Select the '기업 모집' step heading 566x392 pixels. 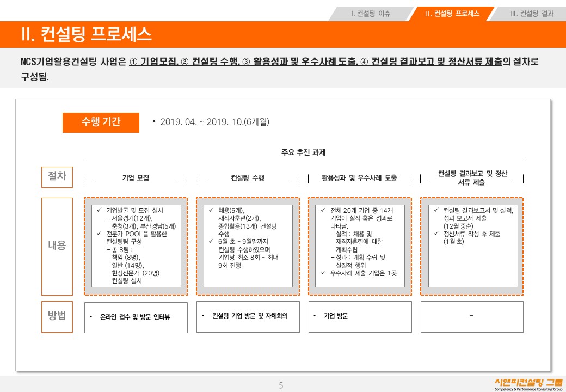136,178
